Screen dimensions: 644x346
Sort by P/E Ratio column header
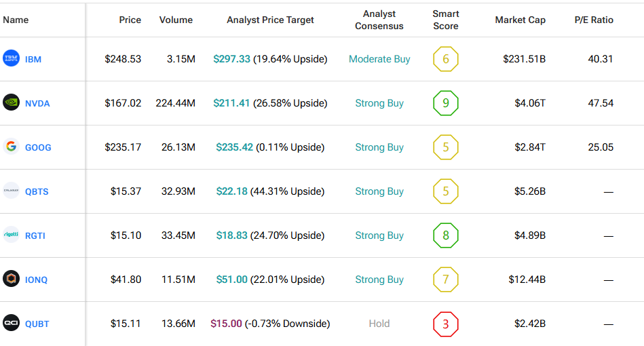[593, 20]
